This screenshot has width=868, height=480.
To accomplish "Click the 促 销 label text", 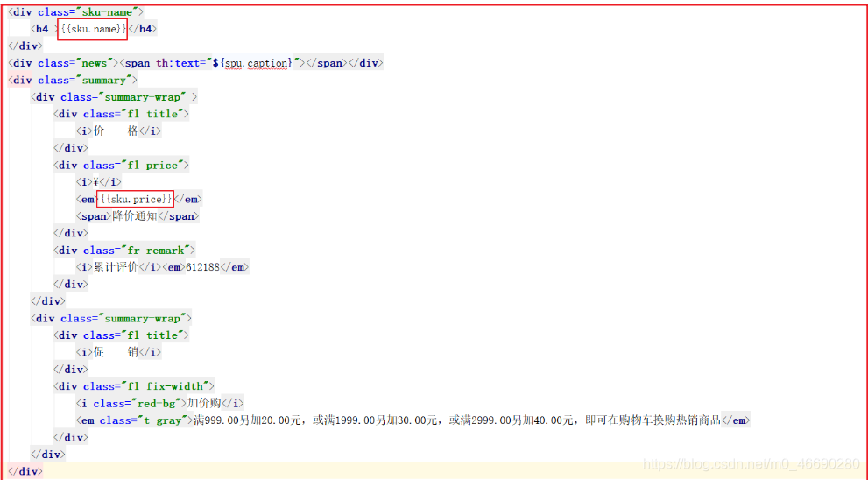I will 116,352.
